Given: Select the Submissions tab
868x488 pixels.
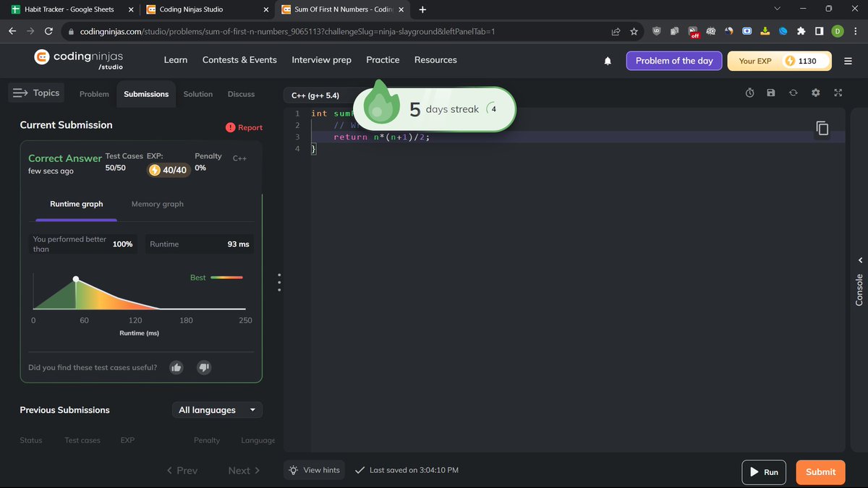Looking at the screenshot, I should click(146, 94).
